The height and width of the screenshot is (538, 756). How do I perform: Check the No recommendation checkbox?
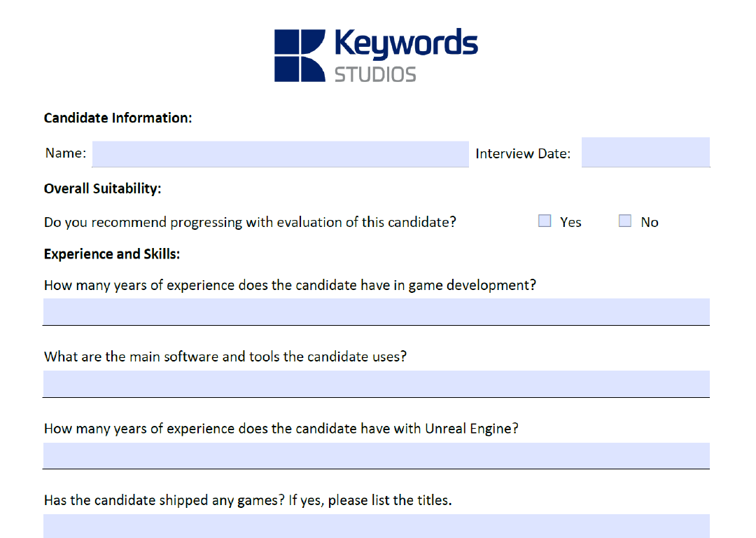pyautogui.click(x=625, y=221)
